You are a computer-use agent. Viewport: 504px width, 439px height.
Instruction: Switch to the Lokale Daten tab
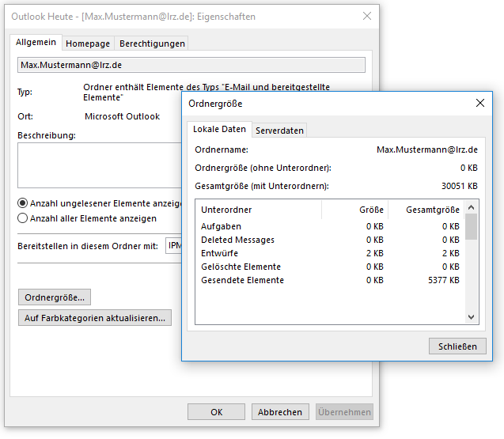[x=219, y=129]
